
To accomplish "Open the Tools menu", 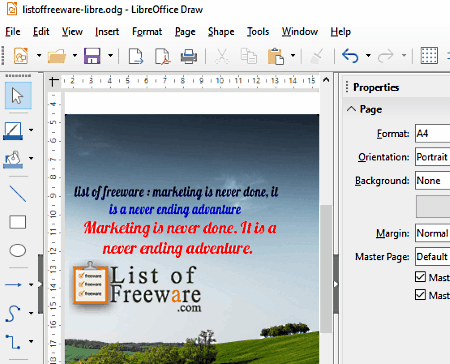I will [258, 32].
